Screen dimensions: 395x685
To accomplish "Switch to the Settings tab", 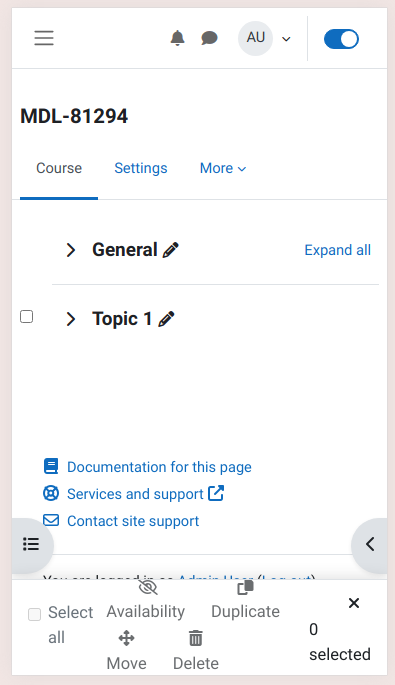I will pos(141,168).
